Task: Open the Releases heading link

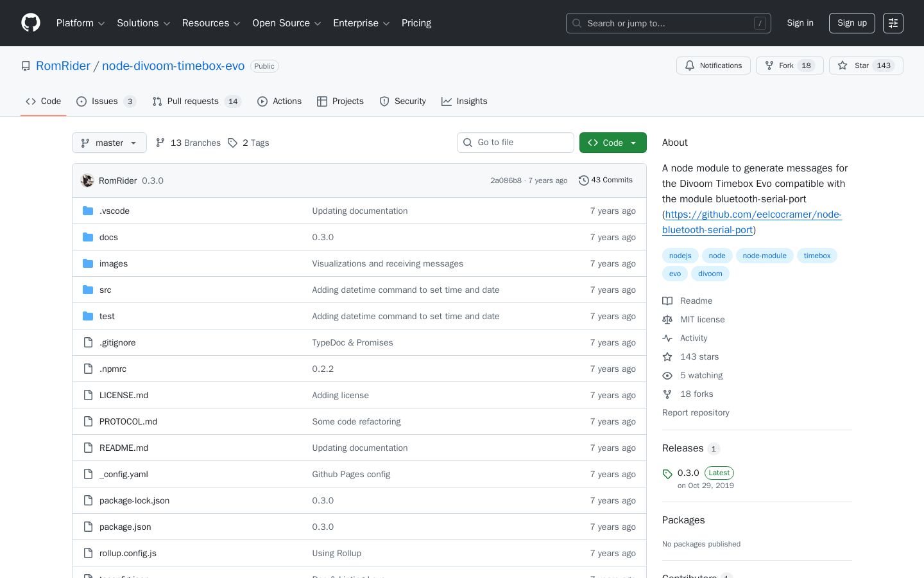Action: [x=691, y=448]
